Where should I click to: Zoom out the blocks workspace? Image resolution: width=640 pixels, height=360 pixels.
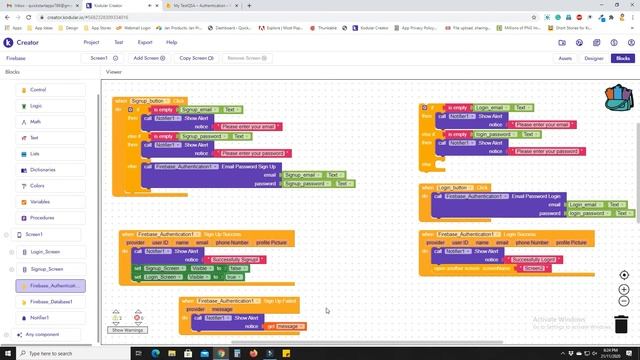(624, 301)
